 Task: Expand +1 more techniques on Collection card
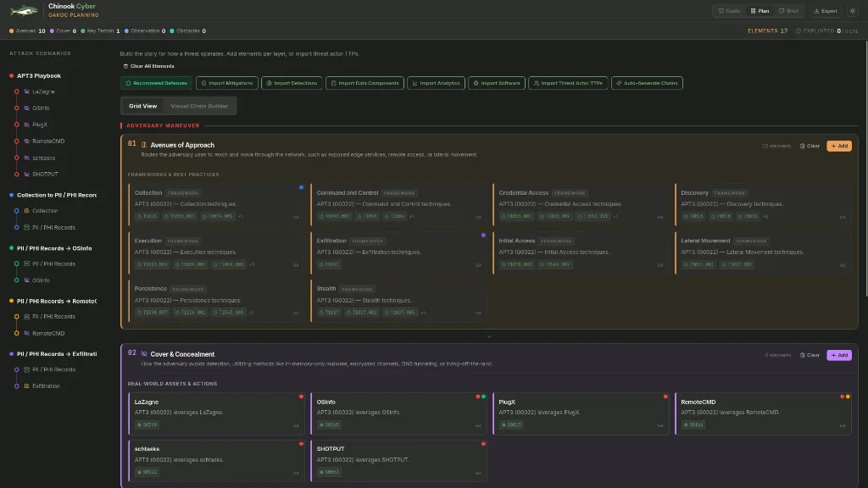coord(241,216)
